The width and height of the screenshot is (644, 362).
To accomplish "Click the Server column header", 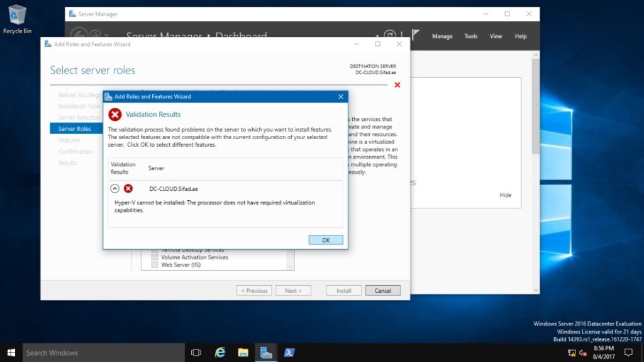I will click(156, 168).
